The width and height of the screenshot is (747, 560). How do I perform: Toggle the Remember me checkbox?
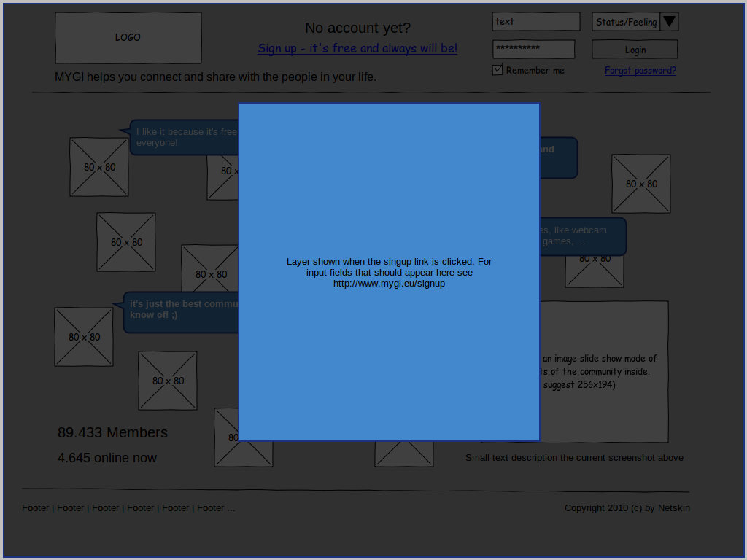point(498,70)
